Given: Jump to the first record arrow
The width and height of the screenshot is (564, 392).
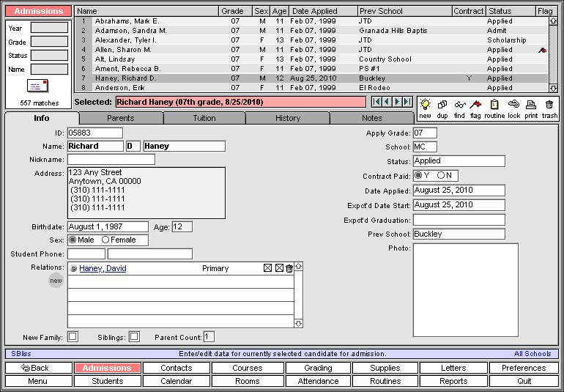Looking at the screenshot, I should [x=376, y=102].
